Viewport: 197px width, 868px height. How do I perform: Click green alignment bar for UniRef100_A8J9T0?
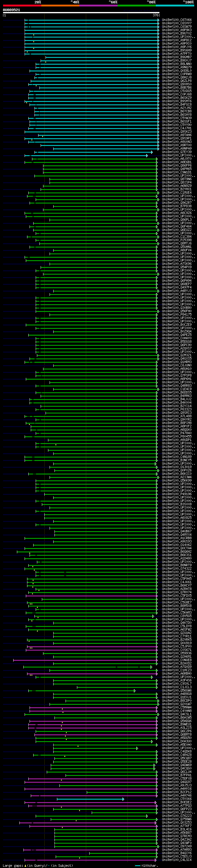tap(94, 159)
